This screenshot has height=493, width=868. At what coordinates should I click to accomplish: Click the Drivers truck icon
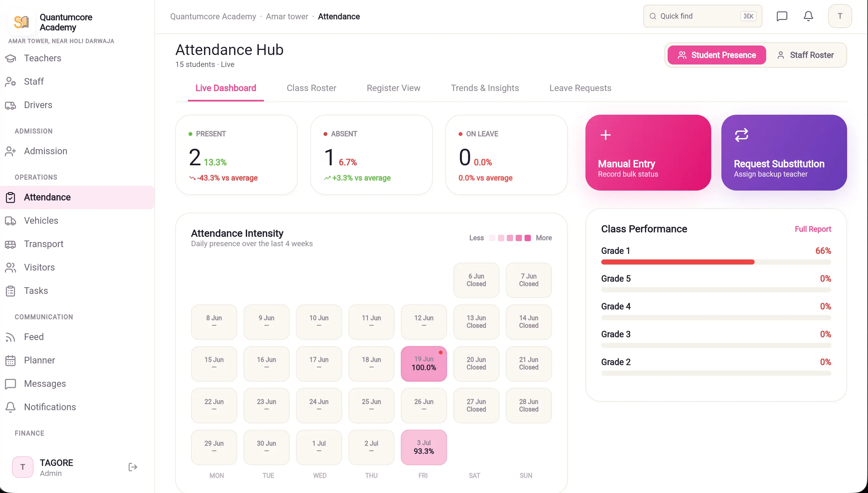[10, 105]
